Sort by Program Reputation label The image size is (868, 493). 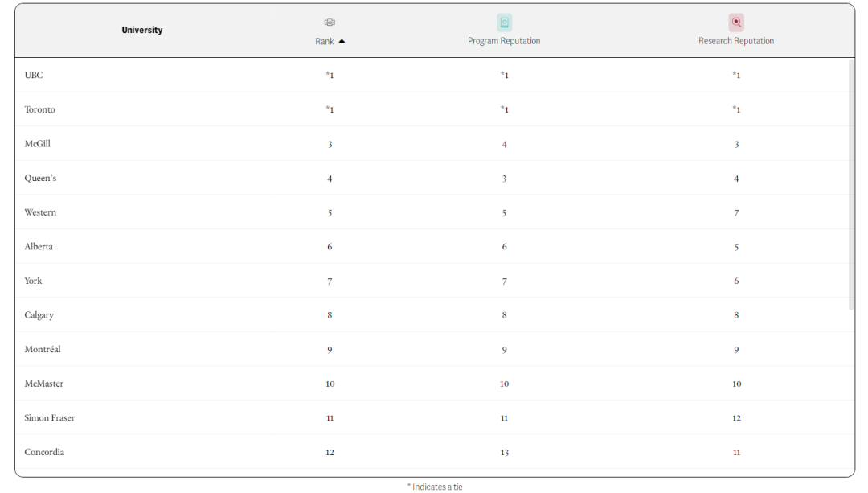pos(504,41)
